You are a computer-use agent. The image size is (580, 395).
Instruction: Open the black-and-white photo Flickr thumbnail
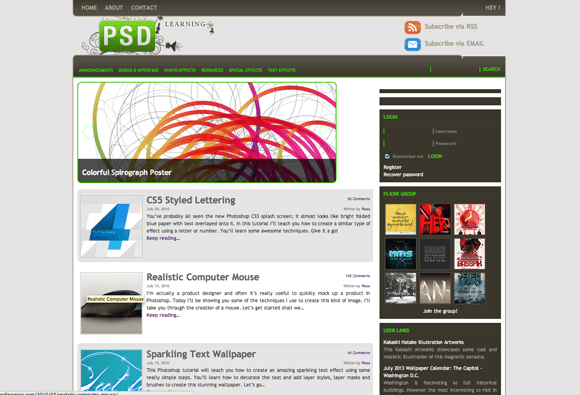pyautogui.click(x=401, y=288)
